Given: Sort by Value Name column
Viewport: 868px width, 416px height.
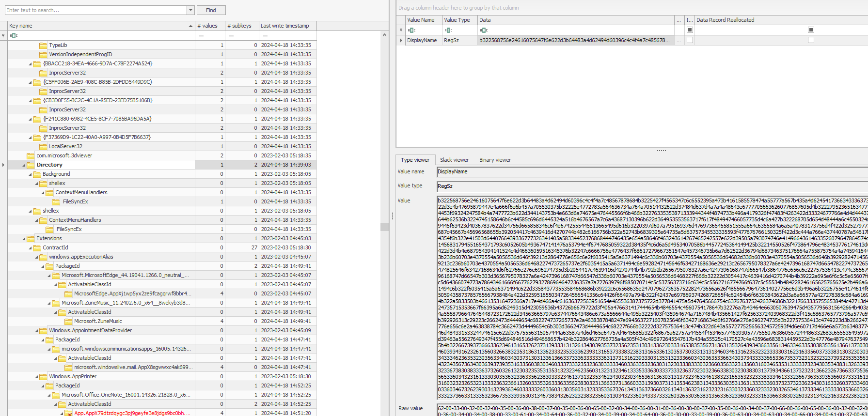Looking at the screenshot, I should [x=424, y=20].
